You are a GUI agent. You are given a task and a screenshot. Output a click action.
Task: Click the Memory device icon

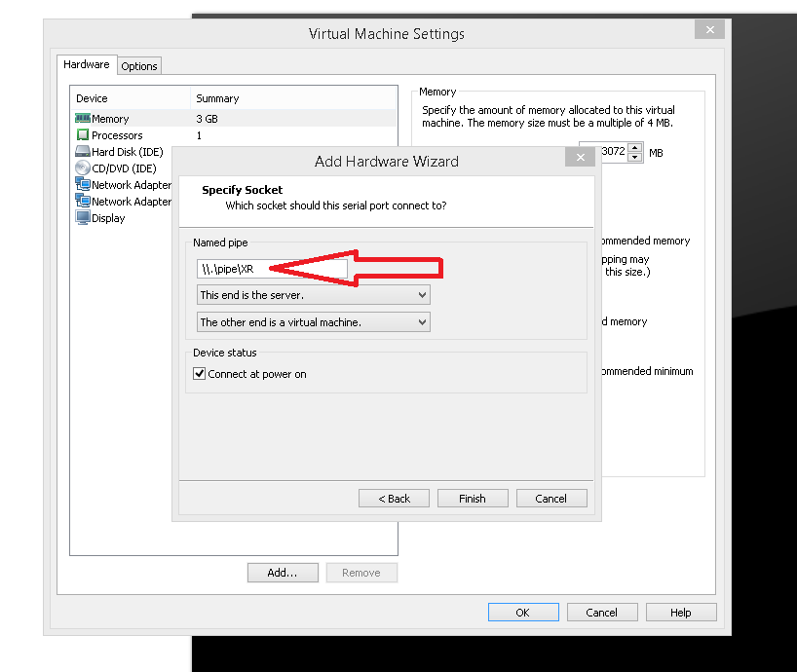point(83,119)
